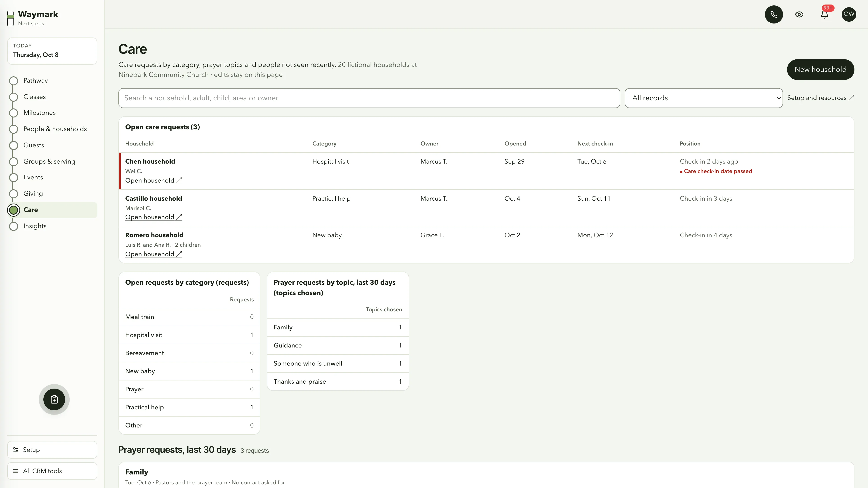Click the Next check-in column header
The height and width of the screenshot is (488, 868).
[x=595, y=143]
